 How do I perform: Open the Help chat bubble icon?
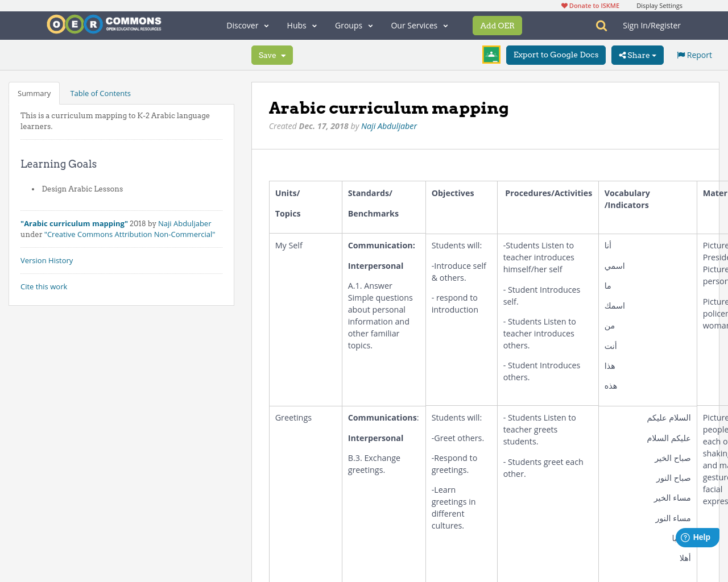(x=697, y=537)
